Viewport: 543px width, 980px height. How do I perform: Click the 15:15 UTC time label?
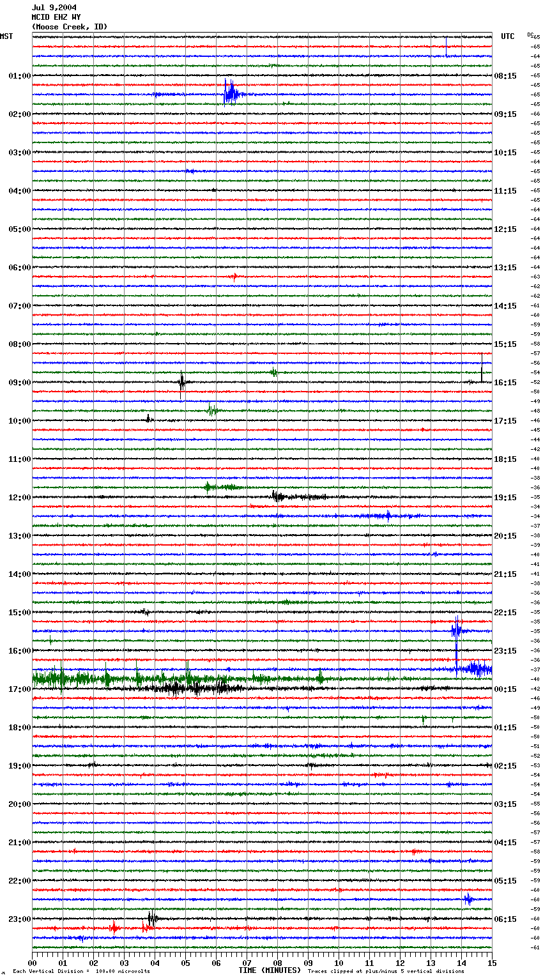tap(505, 344)
